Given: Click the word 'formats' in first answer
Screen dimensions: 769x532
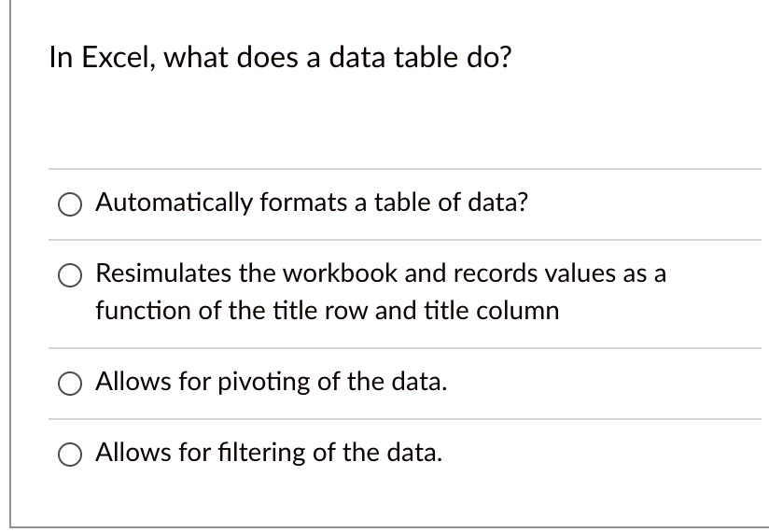Looking at the screenshot, I should [303, 203].
